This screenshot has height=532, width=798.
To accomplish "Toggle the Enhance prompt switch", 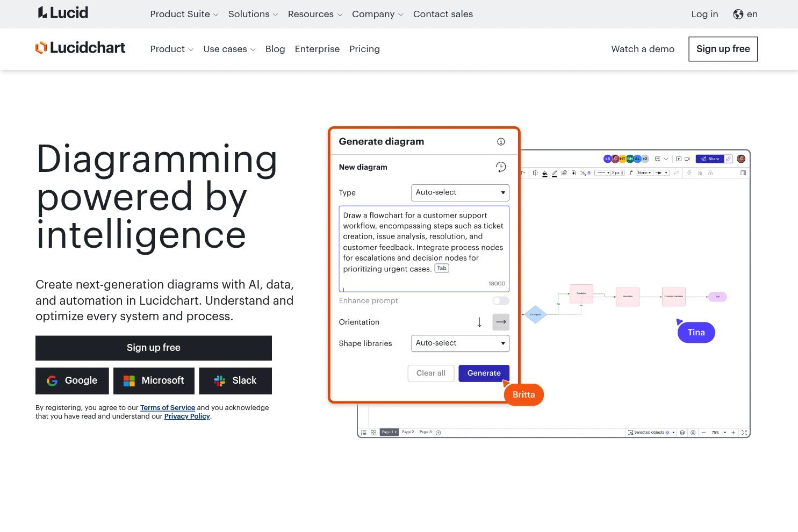I will 501,301.
